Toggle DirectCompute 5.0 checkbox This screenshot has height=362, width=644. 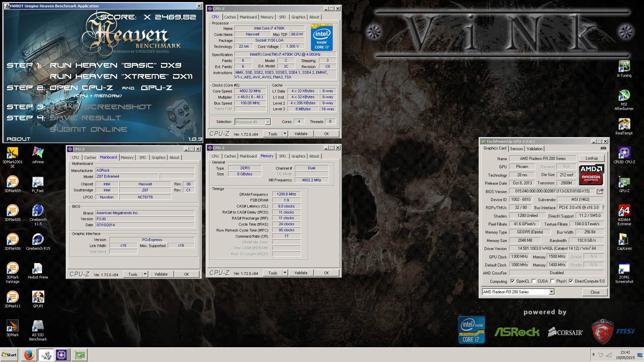pyautogui.click(x=571, y=281)
